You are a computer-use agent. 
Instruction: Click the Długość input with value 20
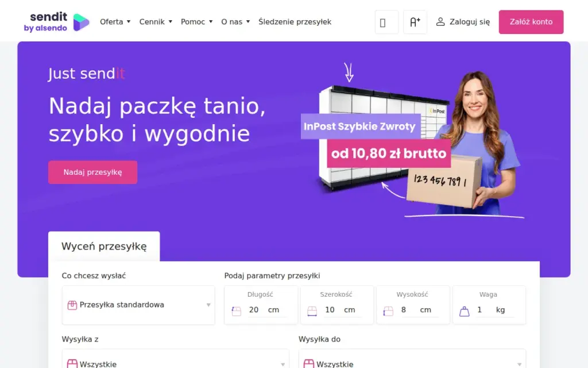click(257, 310)
